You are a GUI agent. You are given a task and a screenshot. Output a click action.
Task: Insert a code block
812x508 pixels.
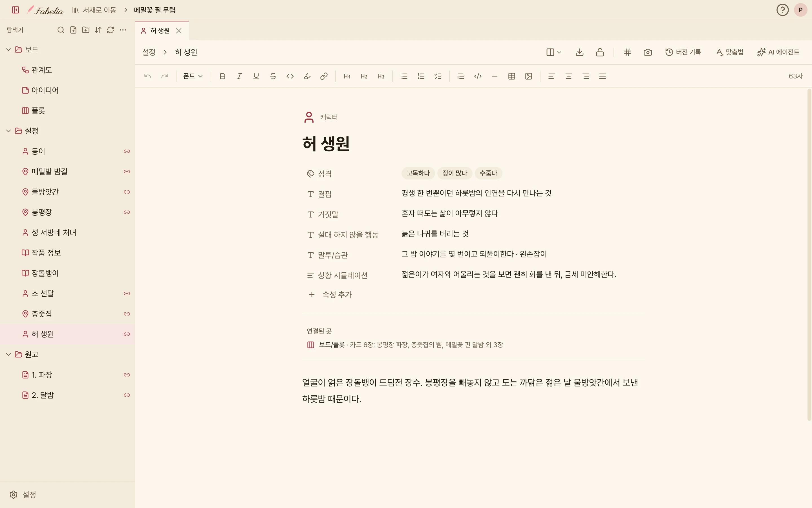tap(478, 76)
